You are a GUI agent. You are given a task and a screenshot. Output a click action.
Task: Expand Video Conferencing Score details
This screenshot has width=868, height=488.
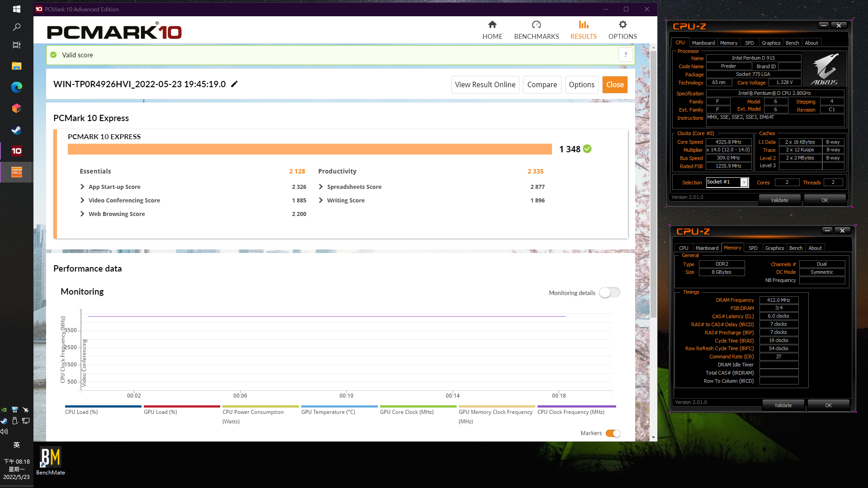coord(82,200)
